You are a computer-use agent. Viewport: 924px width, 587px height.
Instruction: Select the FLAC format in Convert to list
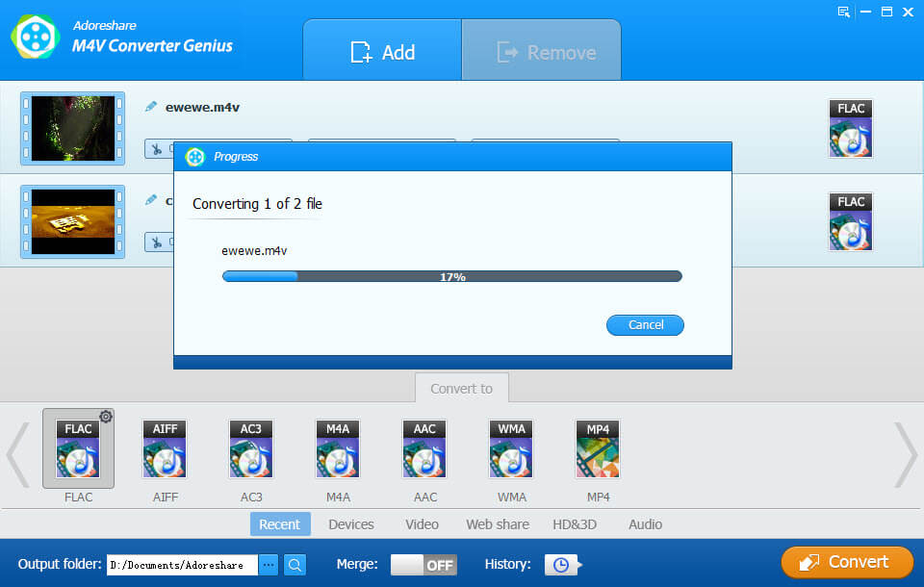click(78, 448)
